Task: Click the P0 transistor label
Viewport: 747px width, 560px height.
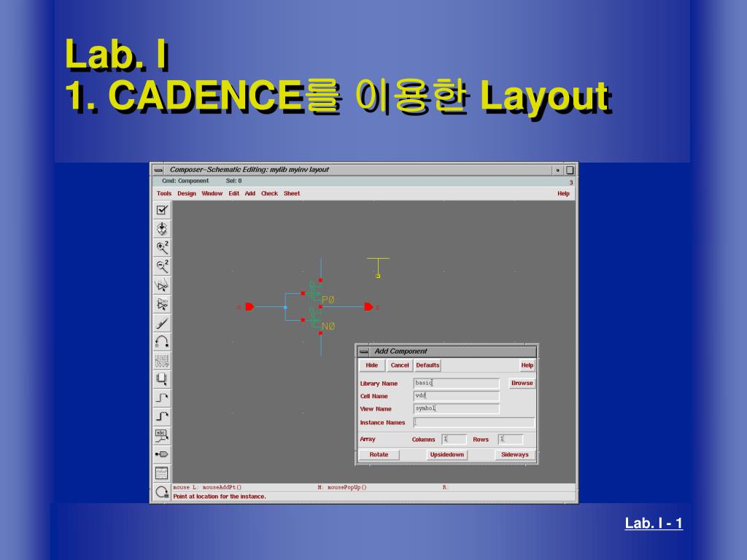Action: pos(328,300)
